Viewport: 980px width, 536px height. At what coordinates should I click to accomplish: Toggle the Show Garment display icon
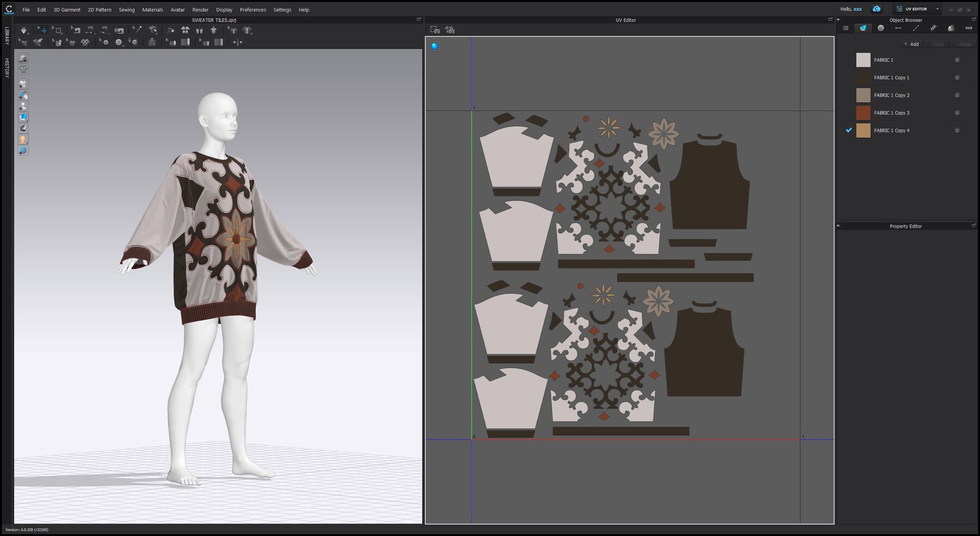tap(23, 84)
